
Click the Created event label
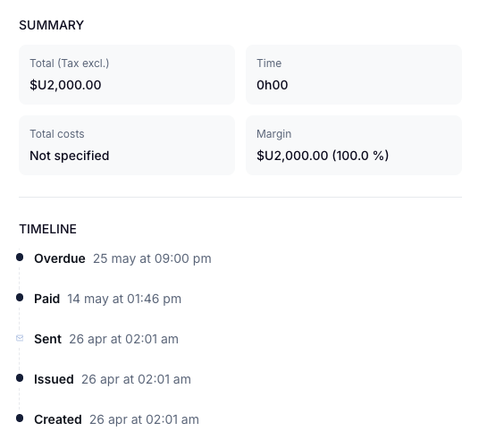pos(58,419)
